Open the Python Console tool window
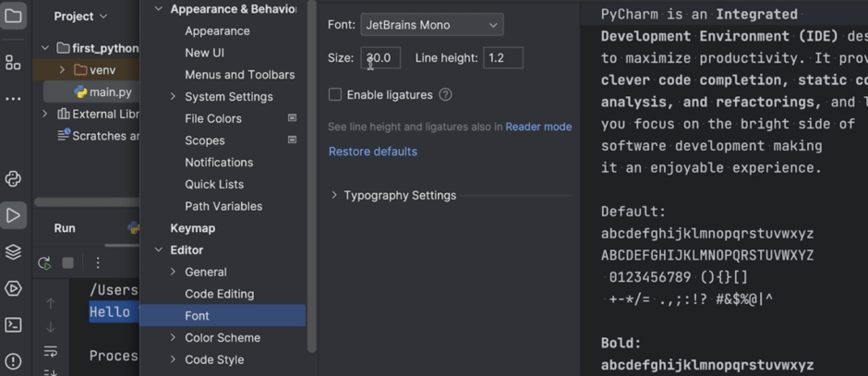 point(13,179)
